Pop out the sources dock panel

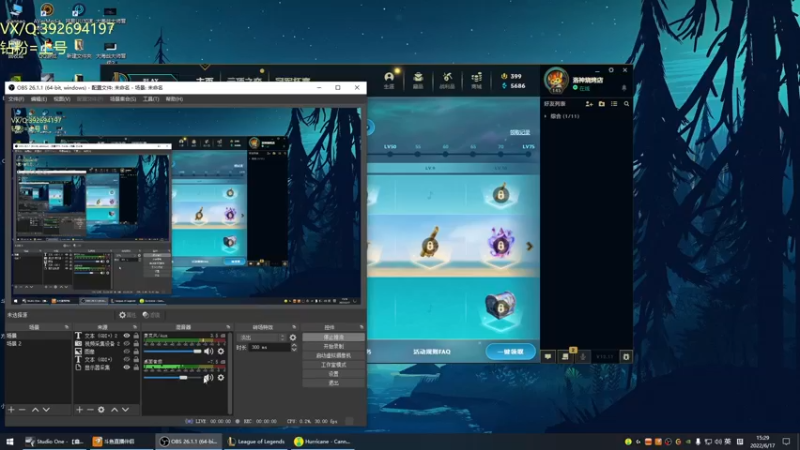(135, 327)
